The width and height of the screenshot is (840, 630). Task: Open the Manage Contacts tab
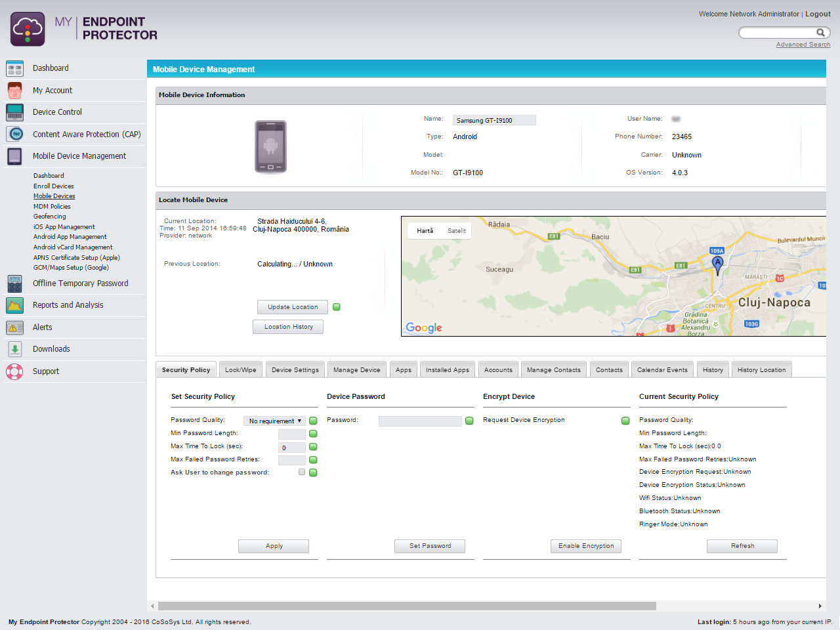[554, 370]
